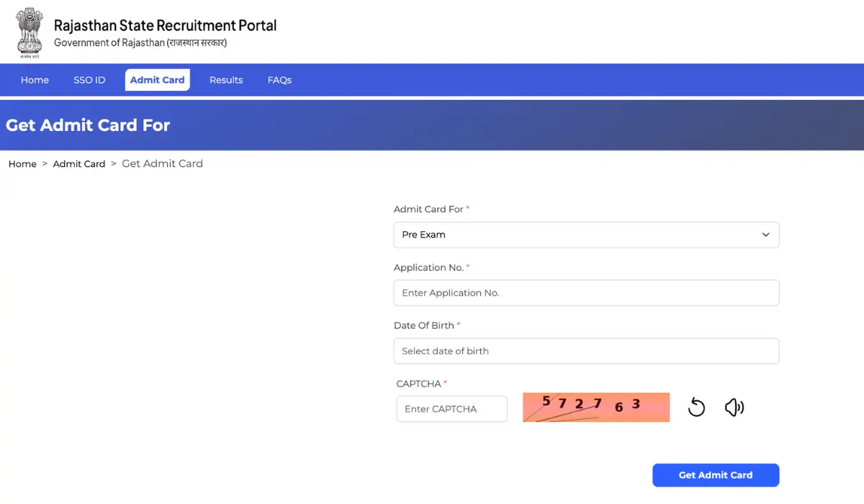
Task: Select the Admit Card navigation tab
Action: coord(158,80)
